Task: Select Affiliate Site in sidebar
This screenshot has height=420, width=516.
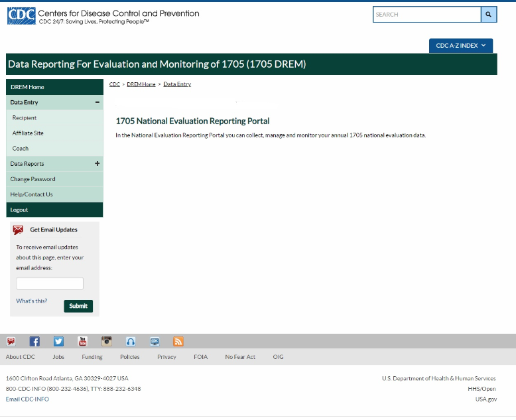Action: click(x=54, y=133)
